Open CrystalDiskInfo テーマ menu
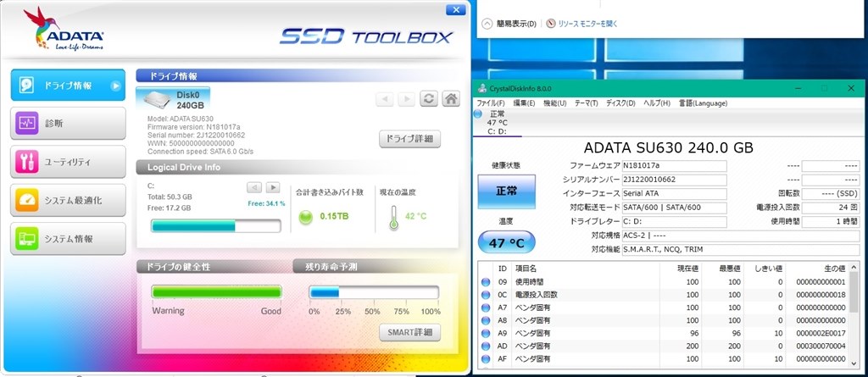Screen dimensions: 868x377 (587, 103)
